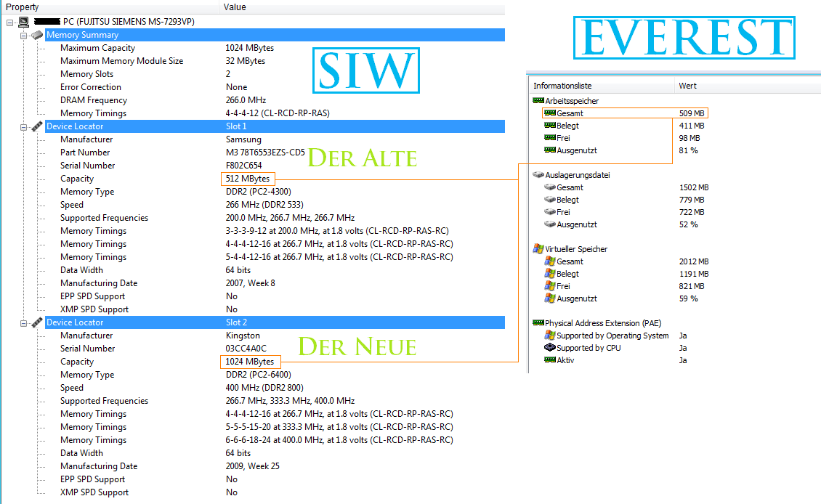
Task: Click the Samsung manufacturer value
Action: 243,139
